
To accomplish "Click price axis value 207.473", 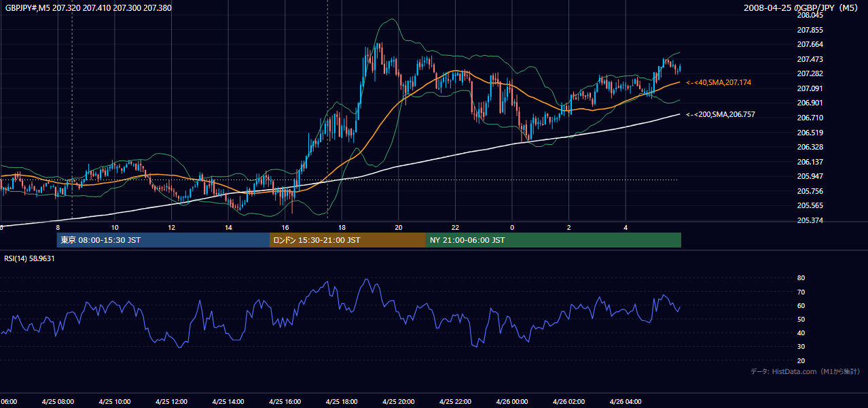I will pos(810,59).
